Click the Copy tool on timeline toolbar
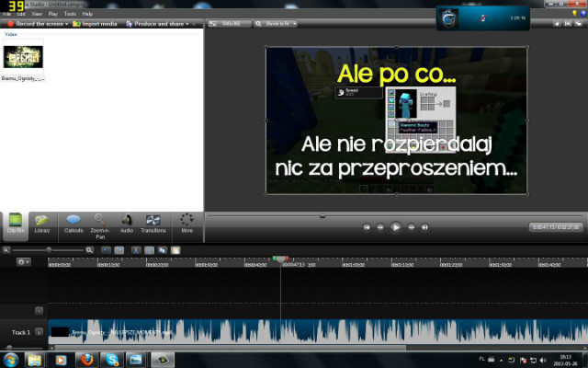 pyautogui.click(x=163, y=250)
